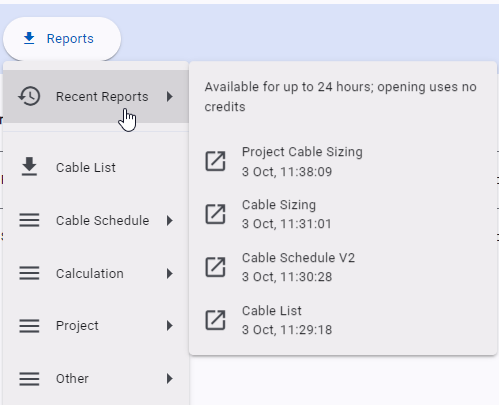Click the lines icon beside Cable Schedule
The height and width of the screenshot is (405, 499).
(x=29, y=220)
